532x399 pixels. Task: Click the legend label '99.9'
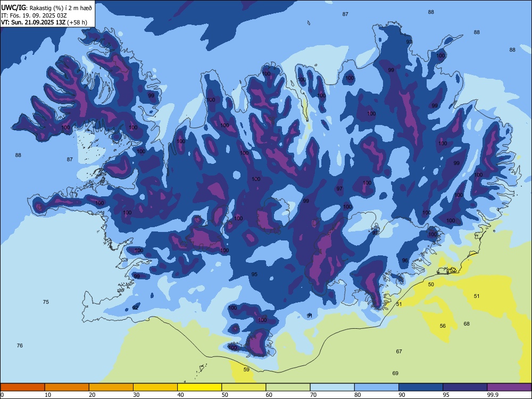[492, 395]
